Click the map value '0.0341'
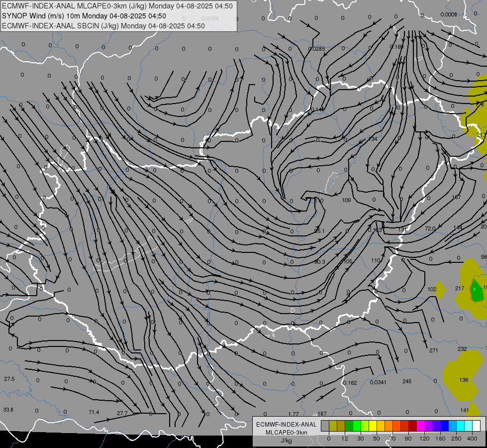The width and height of the screenshot is (487, 448). [x=378, y=382]
